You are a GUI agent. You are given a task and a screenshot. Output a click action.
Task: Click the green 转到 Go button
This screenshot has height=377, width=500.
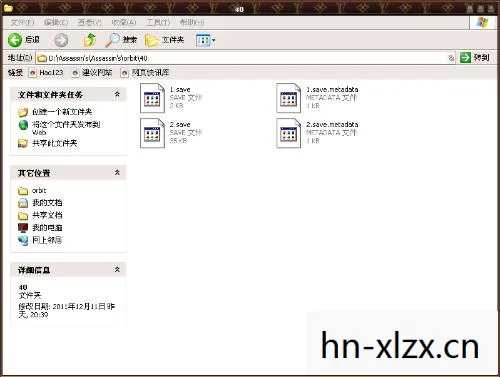pyautogui.click(x=475, y=58)
